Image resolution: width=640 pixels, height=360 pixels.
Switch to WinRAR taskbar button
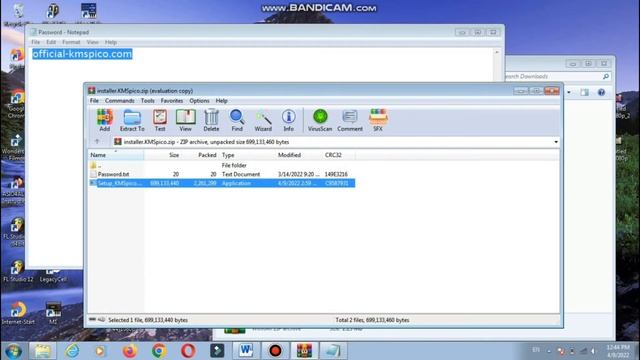(x=304, y=351)
